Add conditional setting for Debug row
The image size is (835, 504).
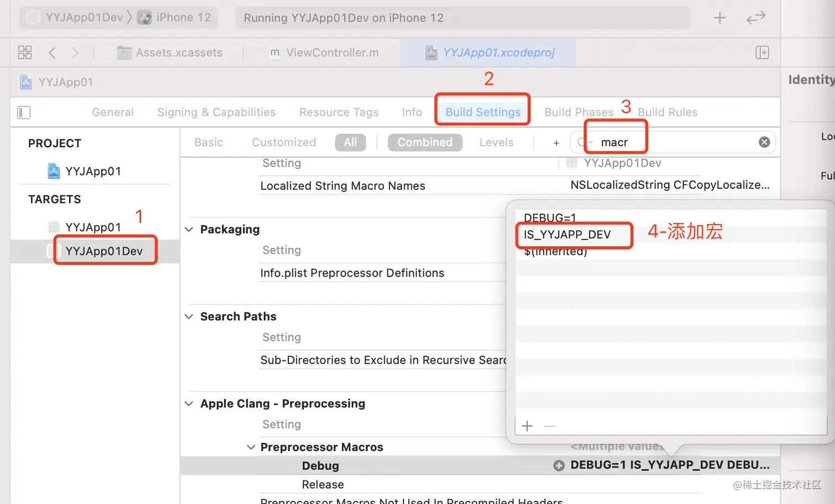559,465
